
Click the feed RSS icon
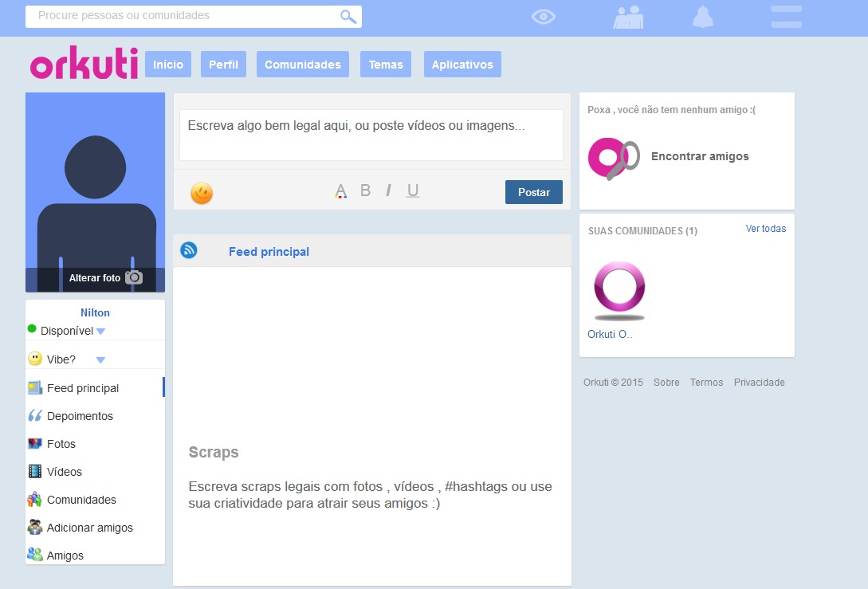[189, 250]
